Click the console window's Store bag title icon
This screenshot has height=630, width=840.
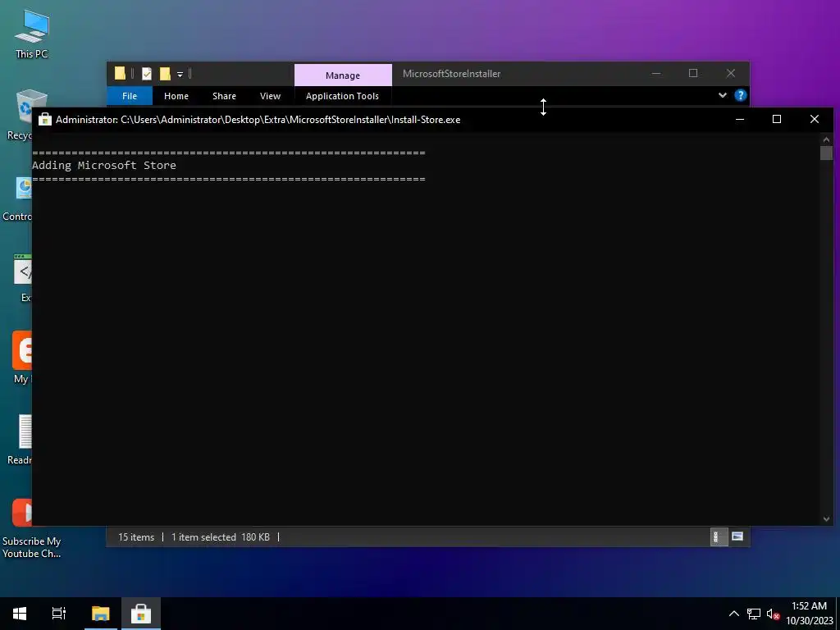click(x=45, y=119)
